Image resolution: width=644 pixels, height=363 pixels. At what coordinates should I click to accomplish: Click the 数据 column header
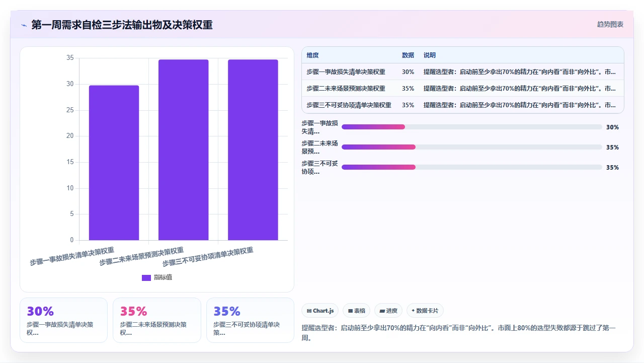click(408, 55)
